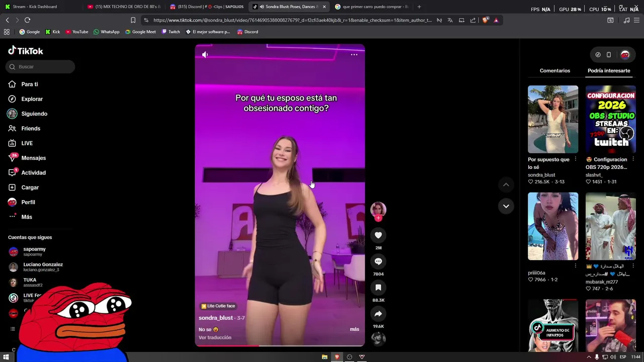Open the TikTok coin icon at top right
Screen dimensions: 644x362
click(598, 54)
